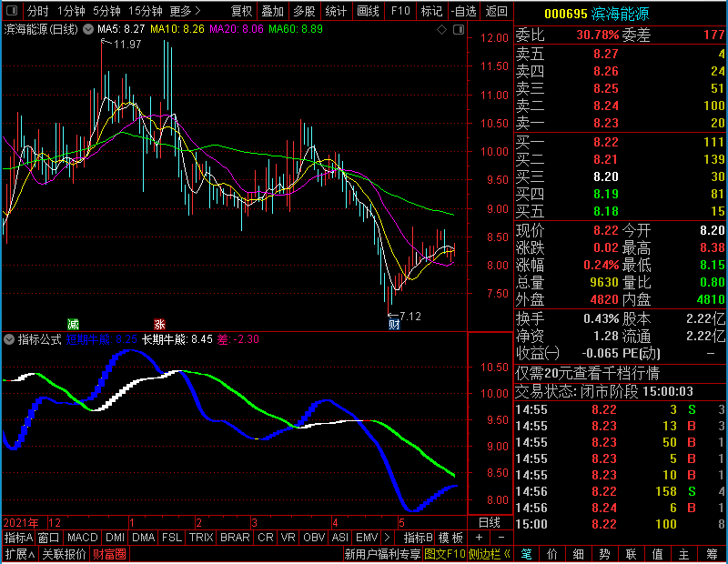Select the 势 trend tab

604,554
